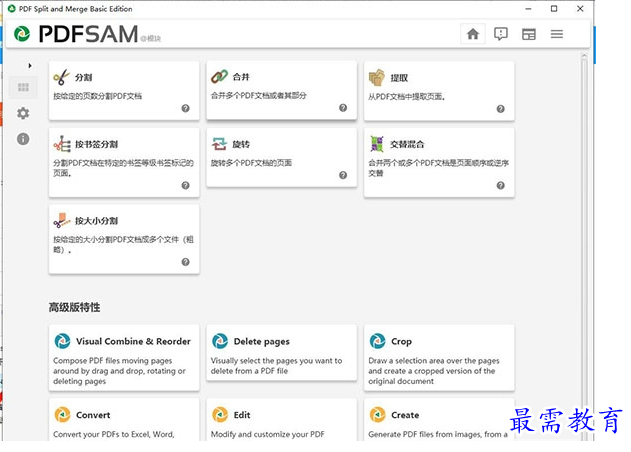Click the Crop title text
Screen dimensions: 631x452
[401, 342]
